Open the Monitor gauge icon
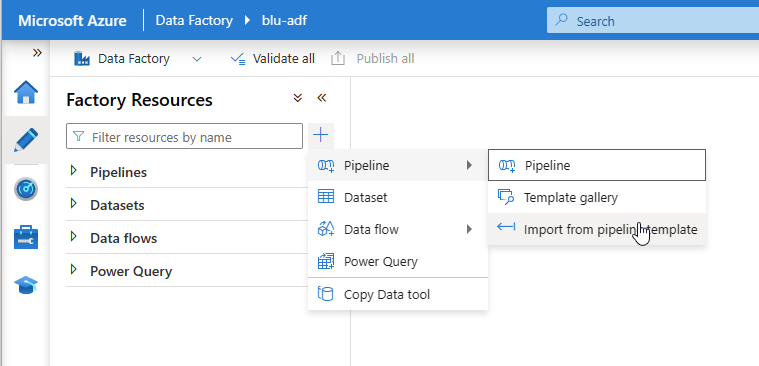The height and width of the screenshot is (366, 759). [26, 189]
